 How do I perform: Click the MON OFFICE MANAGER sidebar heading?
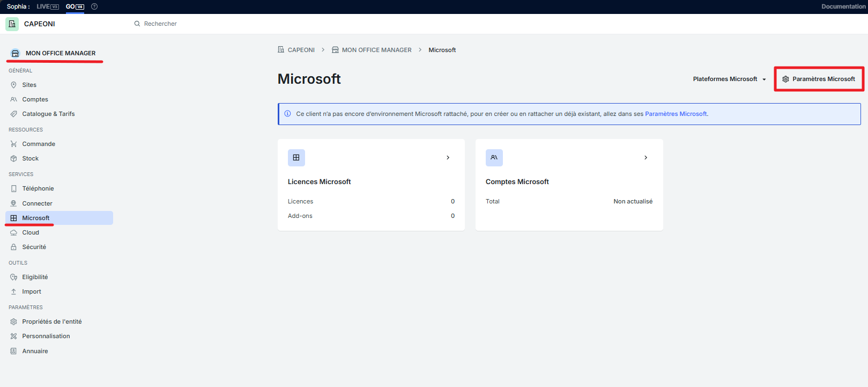(x=61, y=53)
